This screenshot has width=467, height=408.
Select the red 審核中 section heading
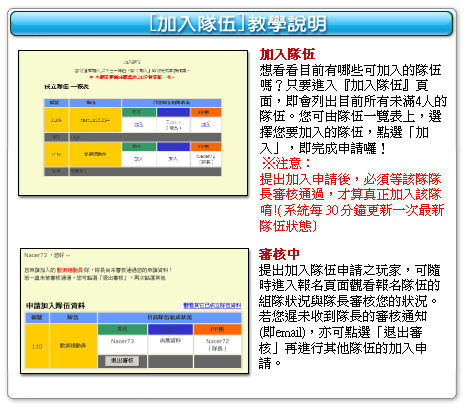(279, 254)
